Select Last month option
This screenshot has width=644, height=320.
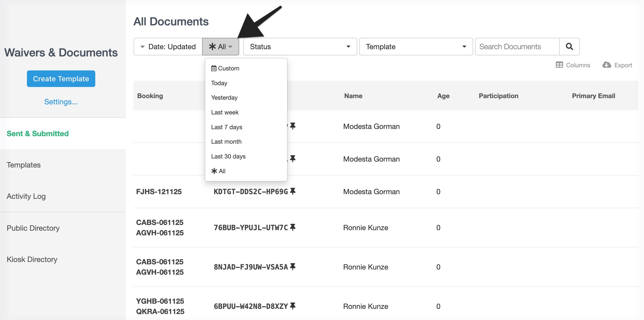(246, 142)
